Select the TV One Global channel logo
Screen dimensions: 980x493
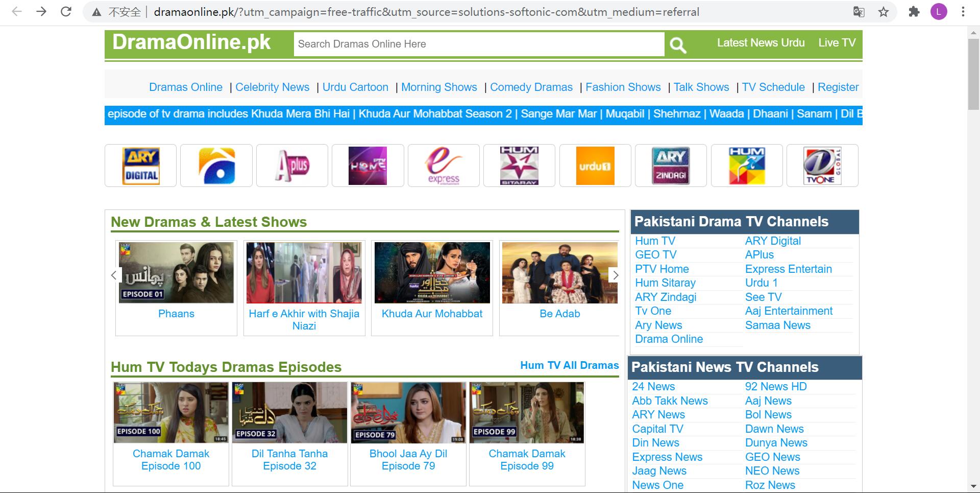tap(822, 165)
